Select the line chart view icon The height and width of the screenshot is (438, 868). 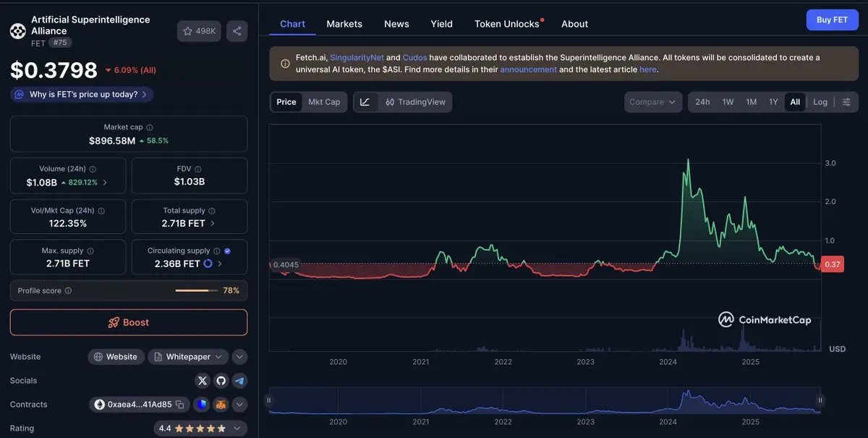point(365,102)
